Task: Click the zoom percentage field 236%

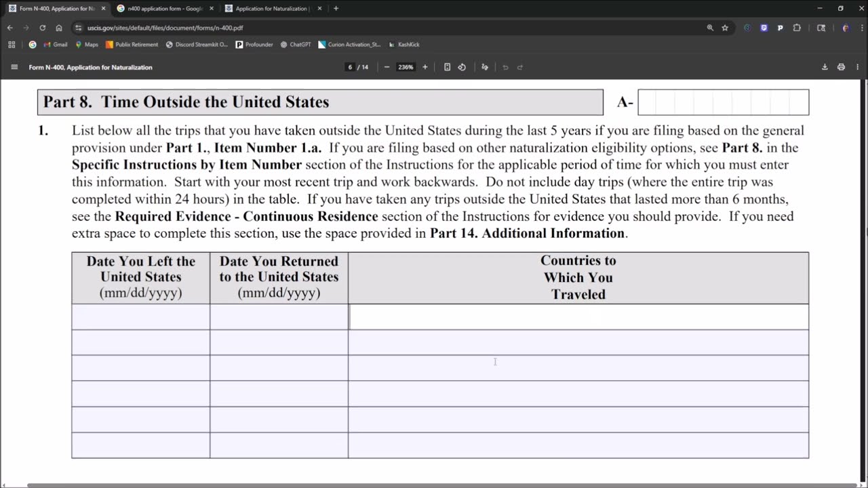Action: coord(406,67)
